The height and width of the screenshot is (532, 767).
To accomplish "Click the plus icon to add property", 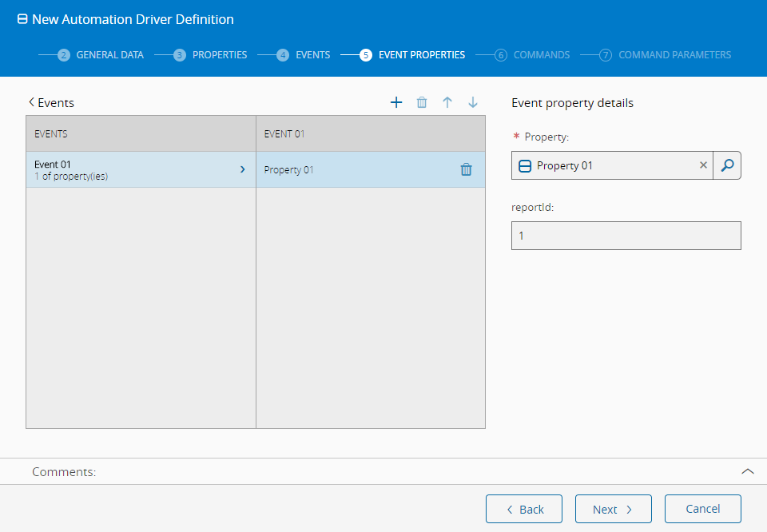I will click(396, 102).
